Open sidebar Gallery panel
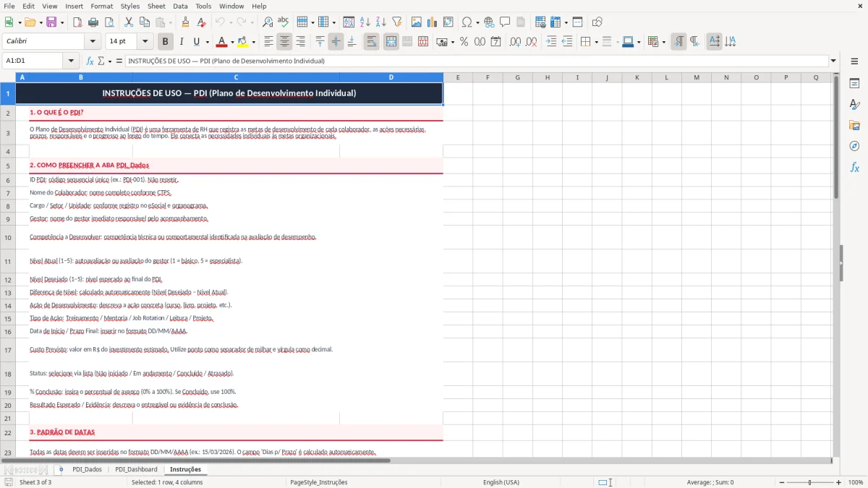Viewport: 868px width, 488px height. [x=854, y=125]
